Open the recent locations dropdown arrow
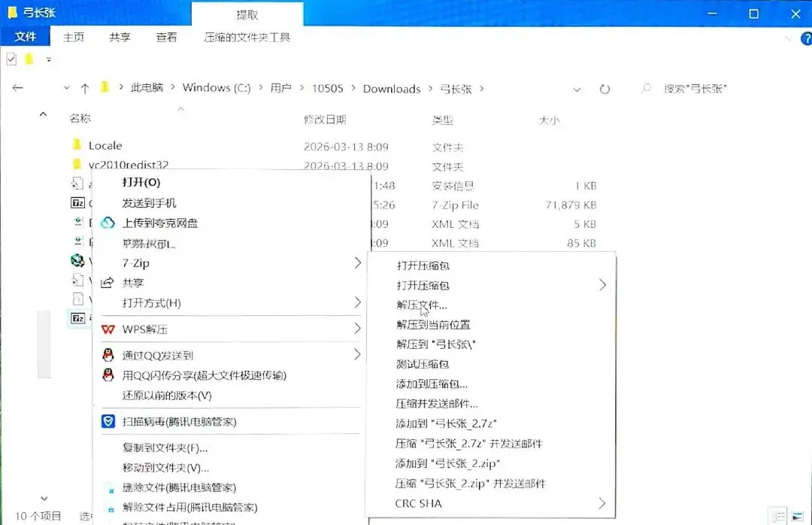The image size is (812, 525). (x=66, y=88)
